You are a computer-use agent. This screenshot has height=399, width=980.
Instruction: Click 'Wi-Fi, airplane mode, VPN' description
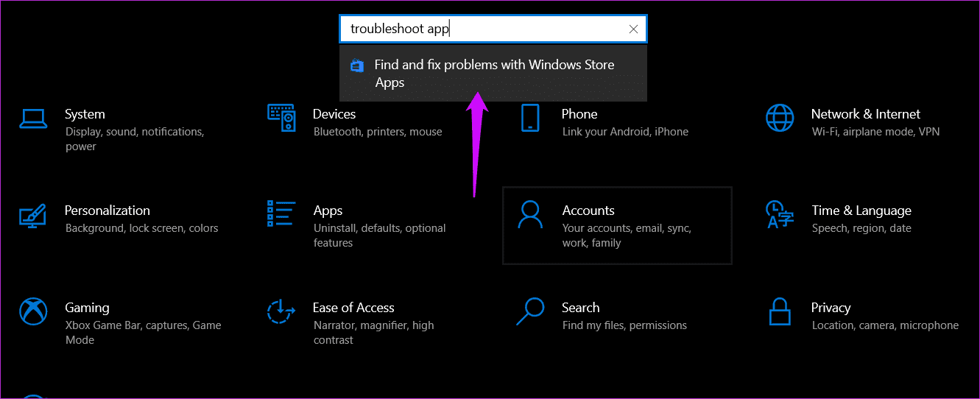[875, 132]
